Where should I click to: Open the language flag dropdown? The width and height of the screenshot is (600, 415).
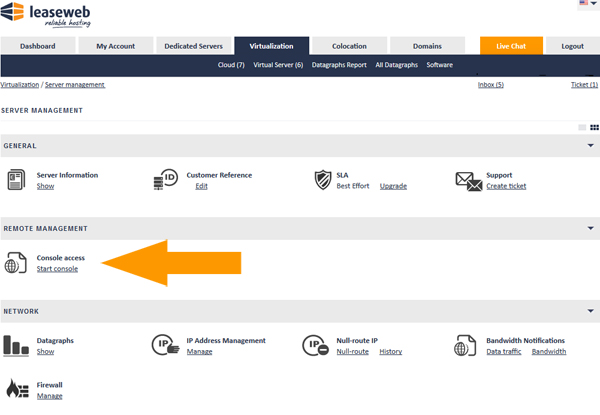[586, 4]
